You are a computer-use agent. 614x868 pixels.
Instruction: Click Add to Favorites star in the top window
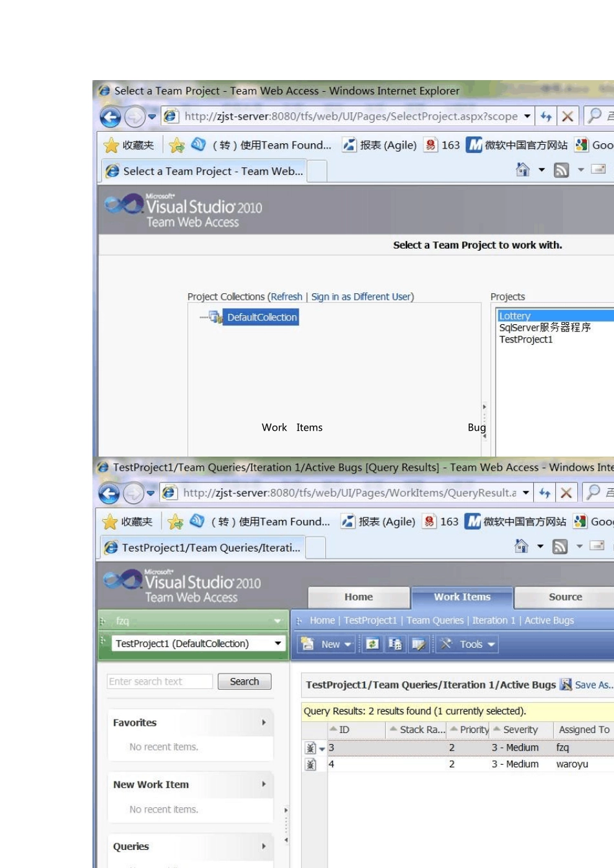176,145
